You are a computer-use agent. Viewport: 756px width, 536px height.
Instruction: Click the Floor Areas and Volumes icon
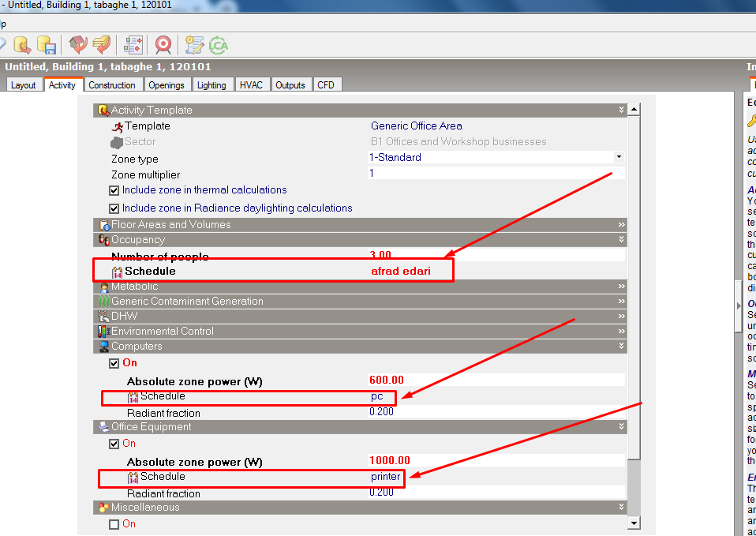coord(104,225)
